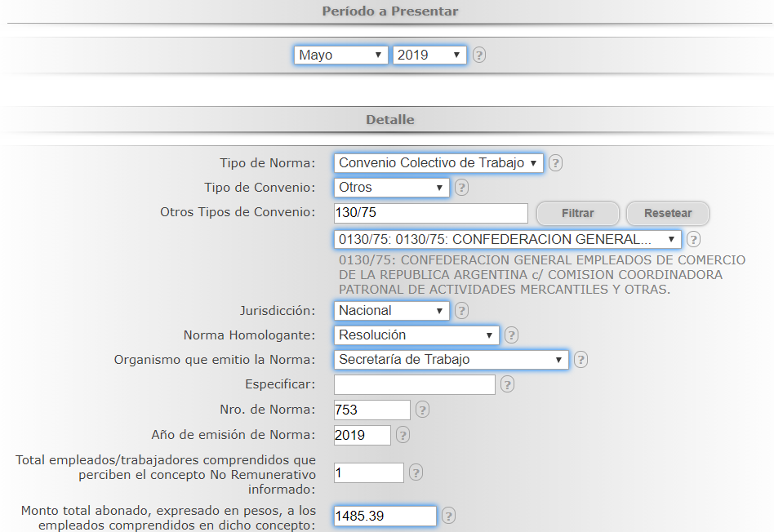Click help icon beside Norma Homologante

(x=511, y=335)
